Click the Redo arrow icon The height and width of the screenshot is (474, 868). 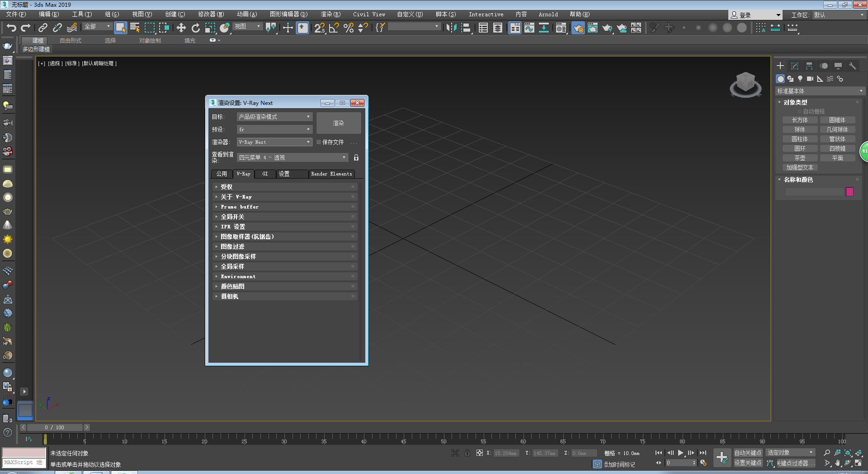(x=26, y=28)
